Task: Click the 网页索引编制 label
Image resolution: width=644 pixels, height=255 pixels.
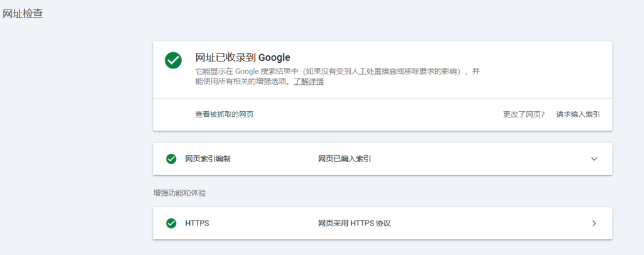Action: click(x=208, y=159)
